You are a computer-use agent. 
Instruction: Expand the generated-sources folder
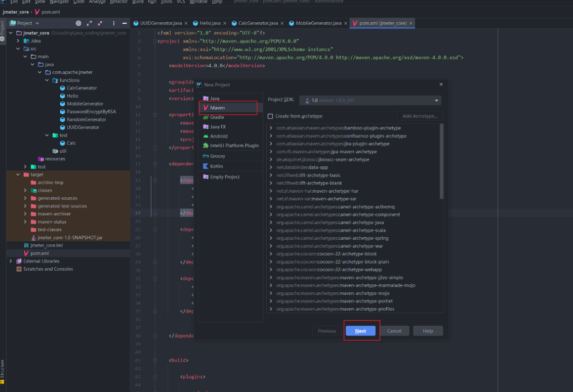(x=25, y=198)
